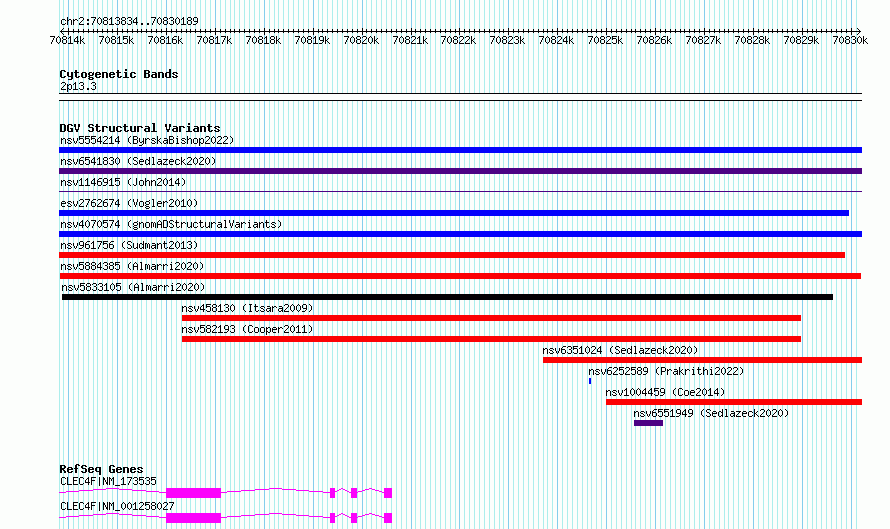This screenshot has height=529, width=890.
Task: Click nsv5884385 (Almarri2020) label
Action: (132, 266)
